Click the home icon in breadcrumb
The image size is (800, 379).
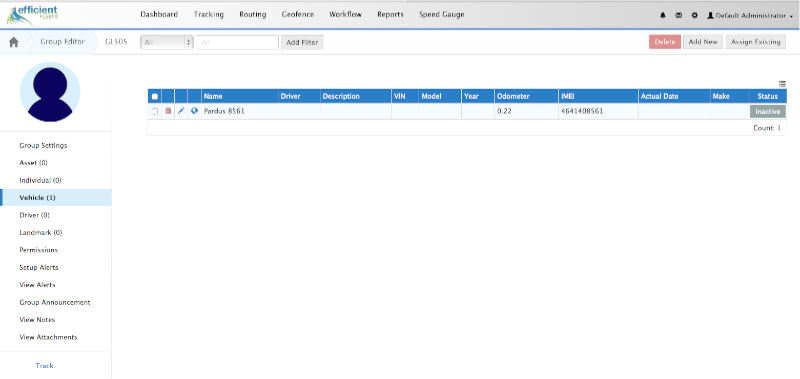coord(14,42)
